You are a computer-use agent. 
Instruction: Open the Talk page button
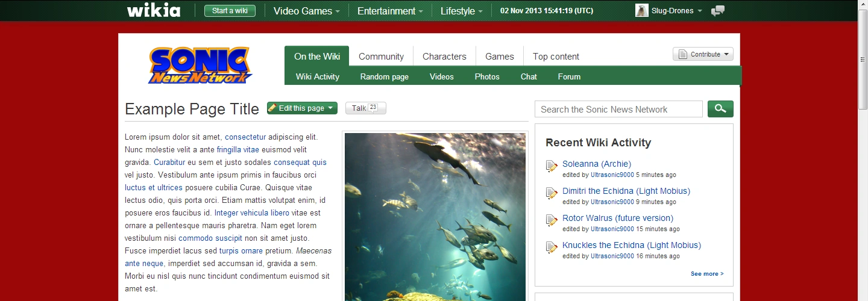(365, 108)
